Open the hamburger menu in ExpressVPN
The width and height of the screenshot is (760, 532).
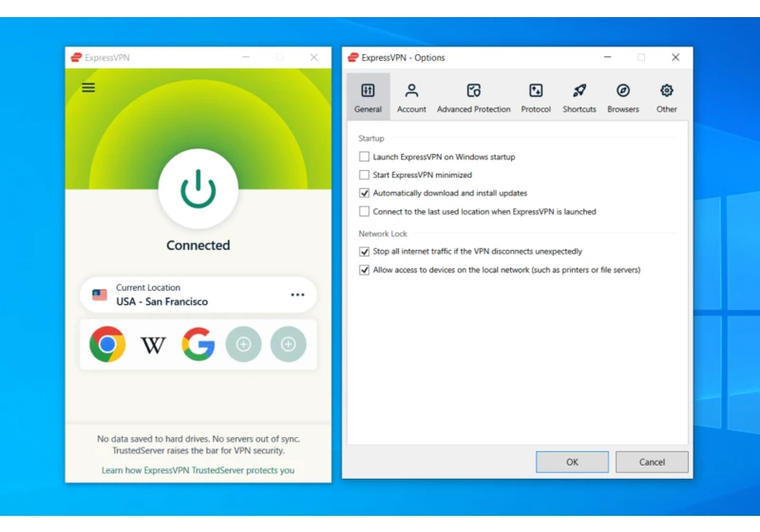[x=88, y=87]
